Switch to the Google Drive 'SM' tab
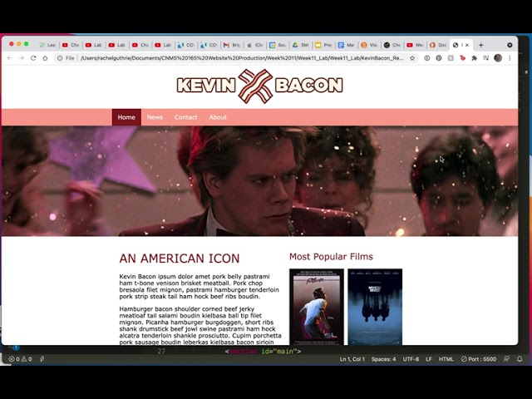The height and width of the screenshot is (399, 532). click(x=301, y=45)
